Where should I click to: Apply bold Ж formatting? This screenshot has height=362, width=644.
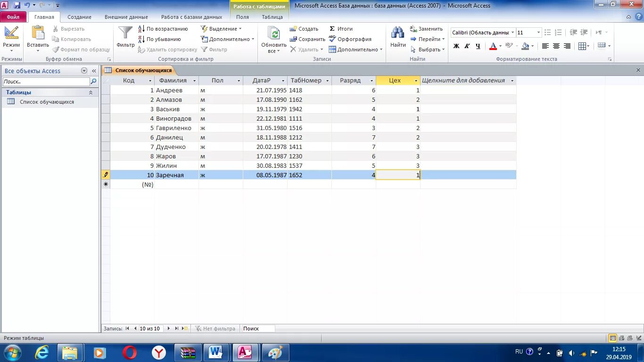pyautogui.click(x=456, y=46)
